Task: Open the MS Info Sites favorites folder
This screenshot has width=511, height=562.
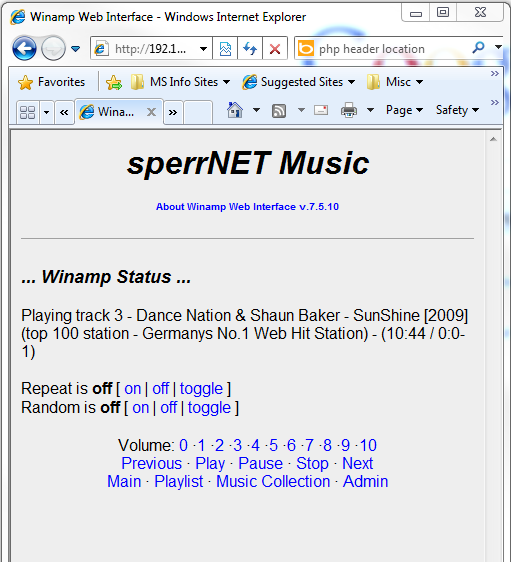Action: pyautogui.click(x=180, y=82)
